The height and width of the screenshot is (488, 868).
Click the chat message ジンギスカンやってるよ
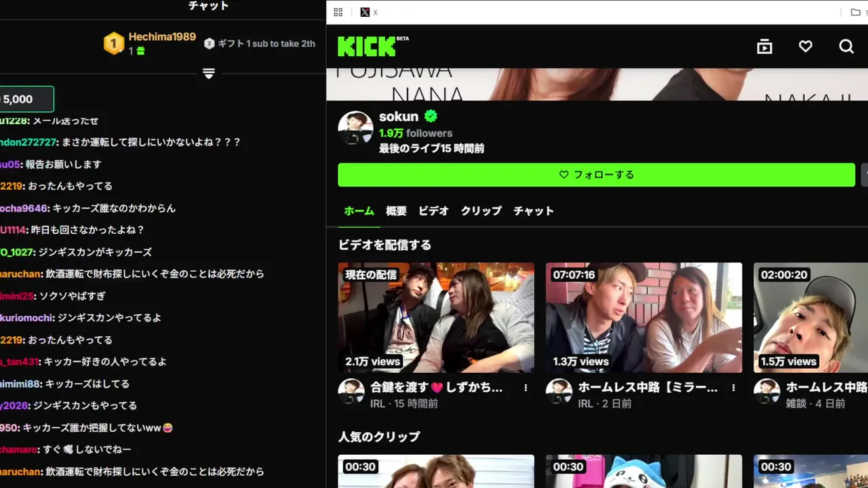pyautogui.click(x=109, y=317)
